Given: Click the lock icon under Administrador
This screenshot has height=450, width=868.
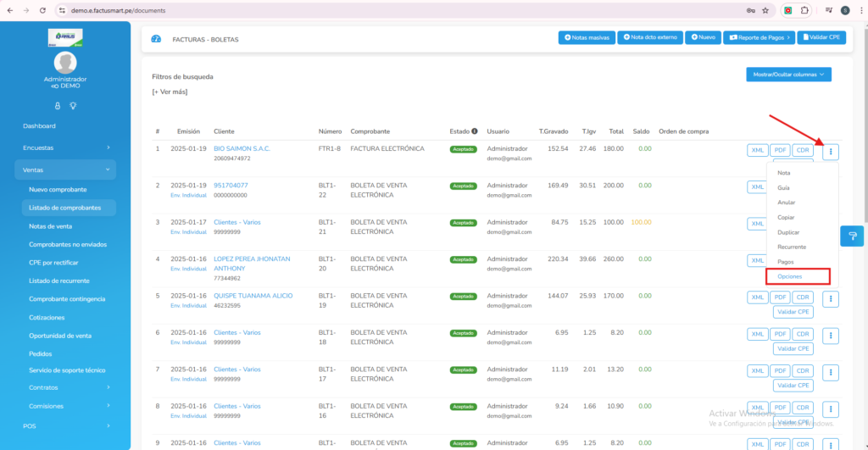Looking at the screenshot, I should [58, 106].
